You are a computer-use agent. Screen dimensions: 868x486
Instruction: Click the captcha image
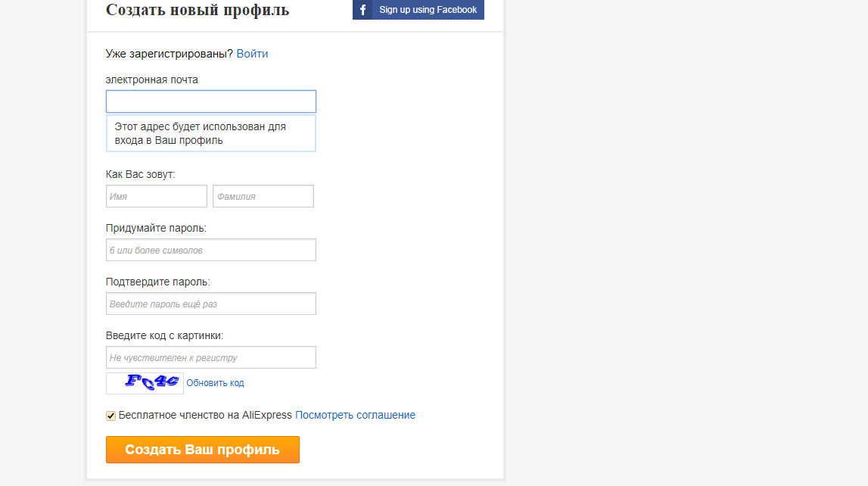pyautogui.click(x=145, y=383)
